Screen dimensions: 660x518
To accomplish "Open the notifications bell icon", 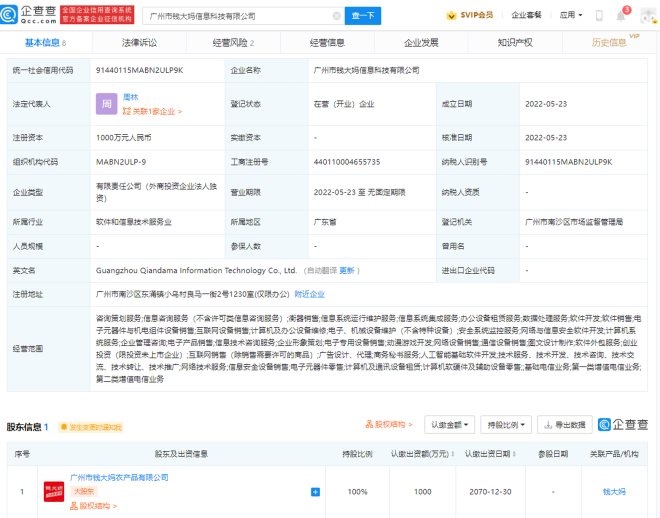I will tap(619, 15).
